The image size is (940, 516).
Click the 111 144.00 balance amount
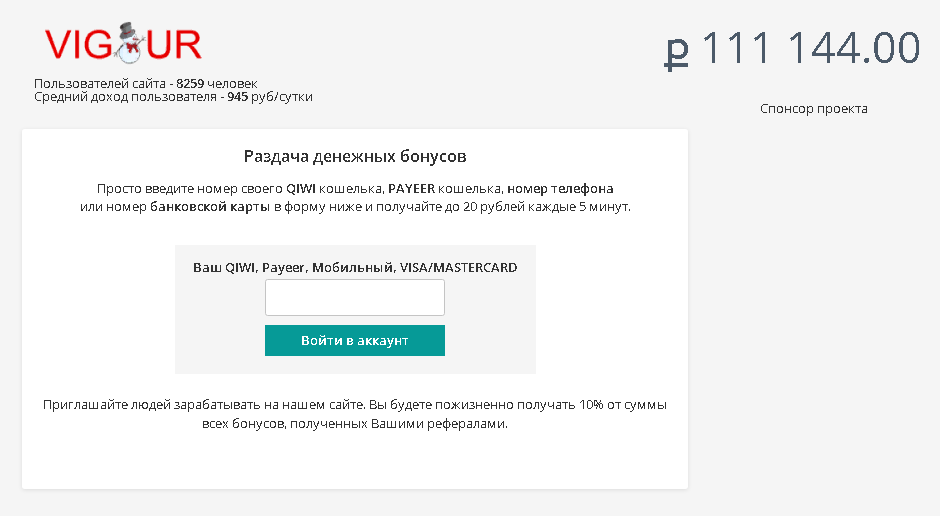pos(810,48)
